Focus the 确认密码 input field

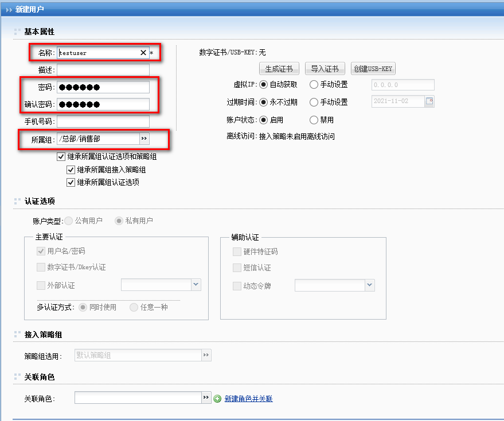[x=103, y=104]
